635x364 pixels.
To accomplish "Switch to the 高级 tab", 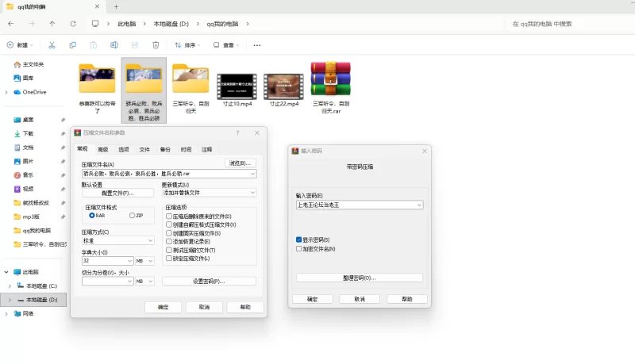I will 102,149.
